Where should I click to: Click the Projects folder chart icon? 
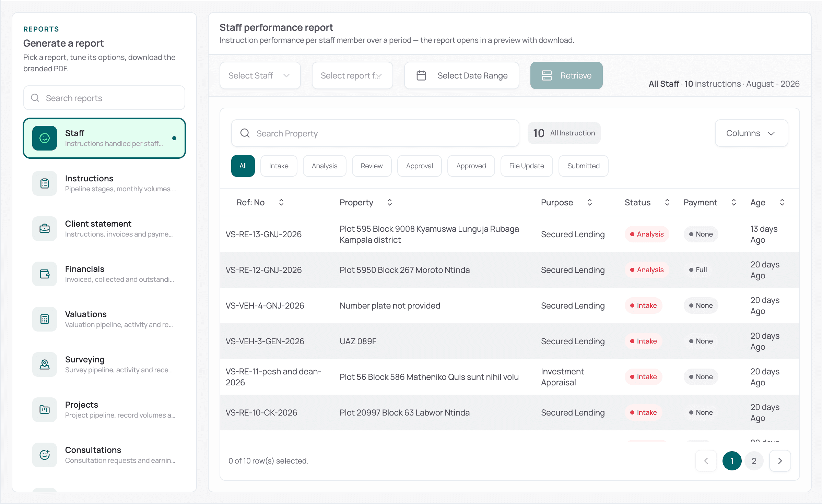pos(45,410)
